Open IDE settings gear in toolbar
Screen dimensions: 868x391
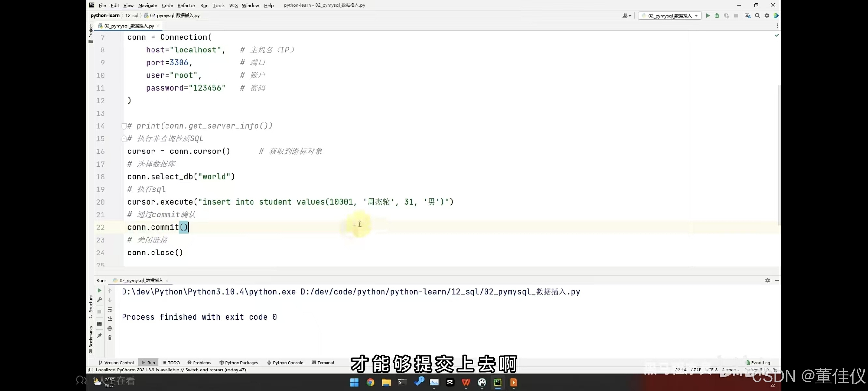(x=767, y=16)
